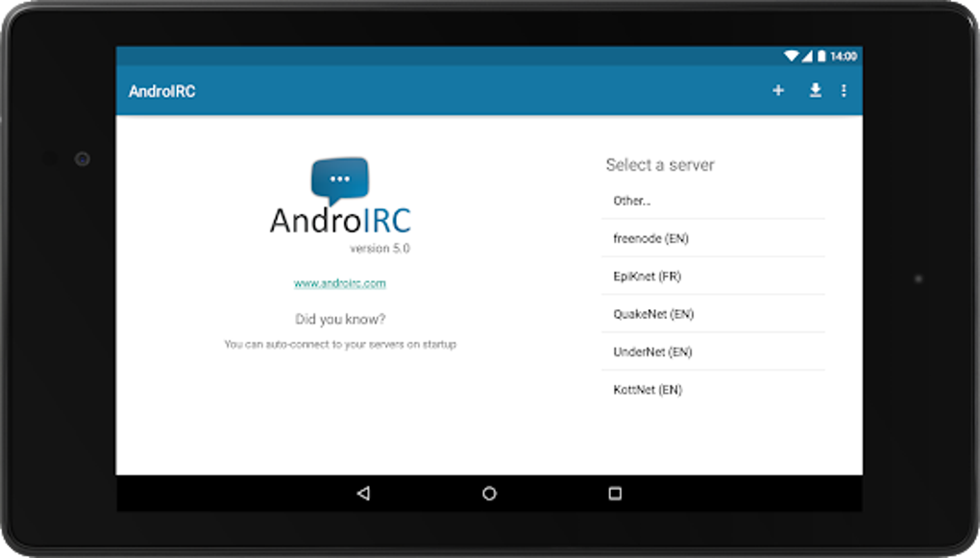Click the add server plus icon
Screen dimensions: 980x558
click(778, 89)
